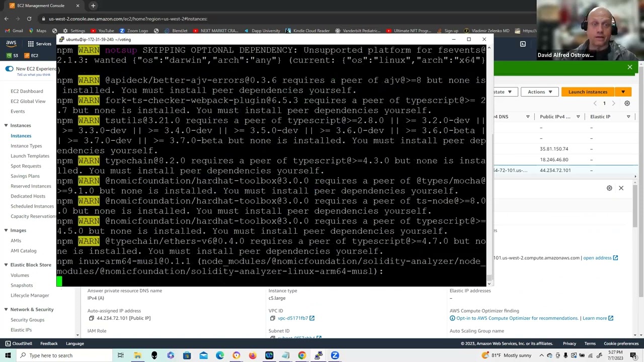Image resolution: width=644 pixels, height=362 pixels.
Task: Copy the auto-assigned IP address 44.234.72.101
Action: (x=91, y=318)
